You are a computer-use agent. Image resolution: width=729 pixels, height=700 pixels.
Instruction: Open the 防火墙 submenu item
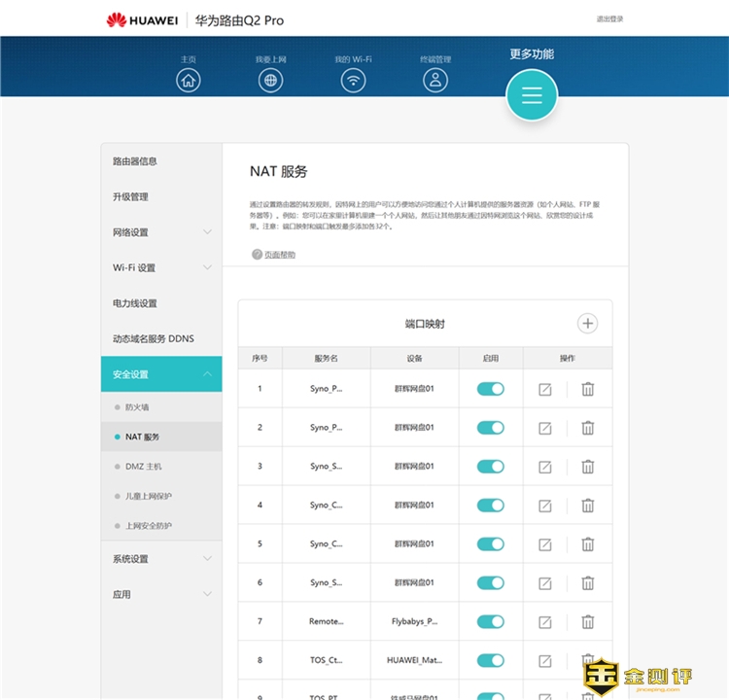point(137,407)
